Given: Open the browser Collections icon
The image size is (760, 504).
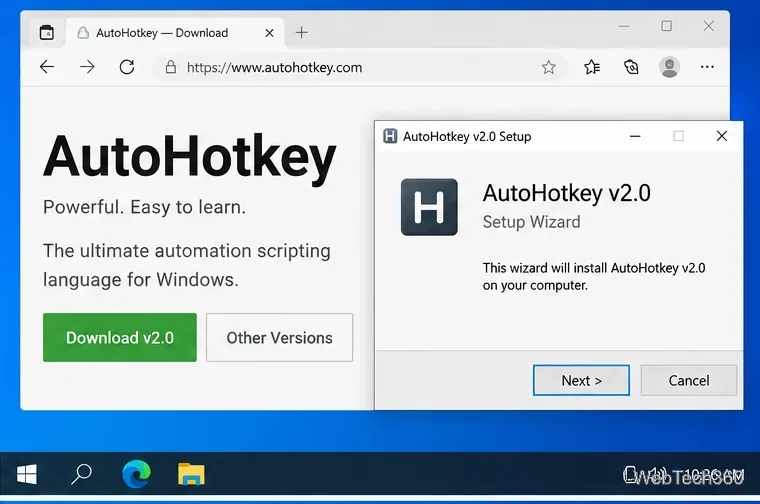Looking at the screenshot, I should (x=631, y=67).
